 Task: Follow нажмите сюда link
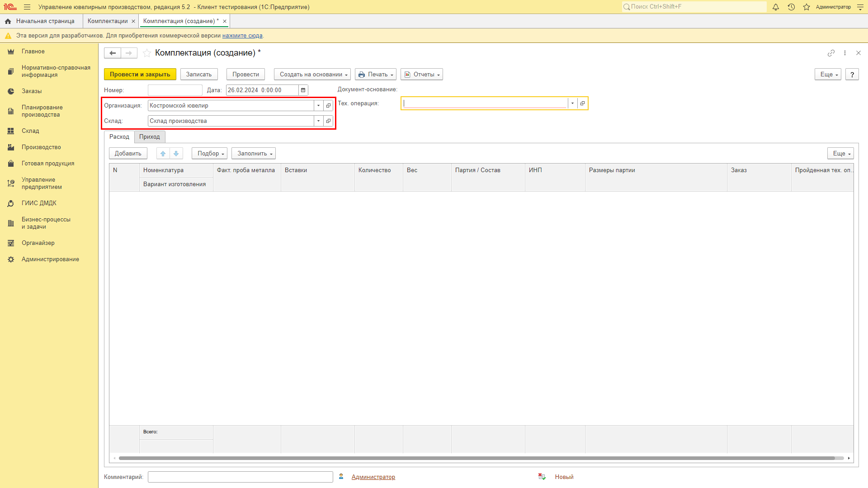pos(242,36)
